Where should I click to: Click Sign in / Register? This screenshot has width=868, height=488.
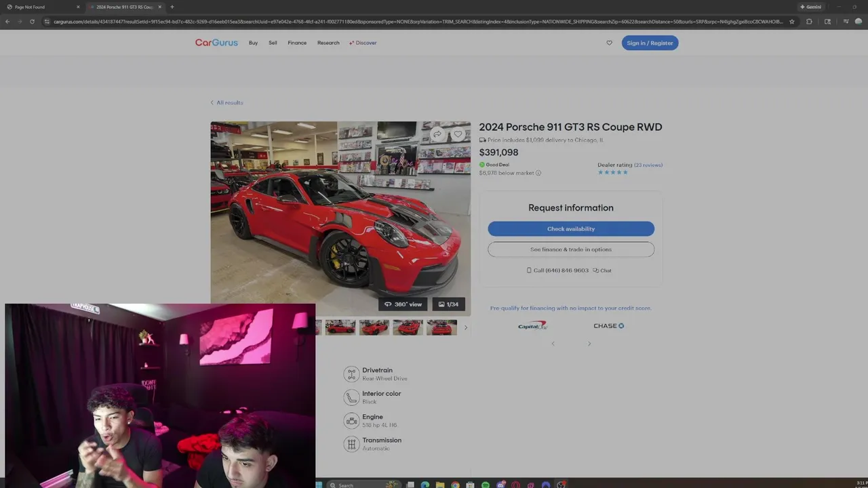(x=650, y=43)
